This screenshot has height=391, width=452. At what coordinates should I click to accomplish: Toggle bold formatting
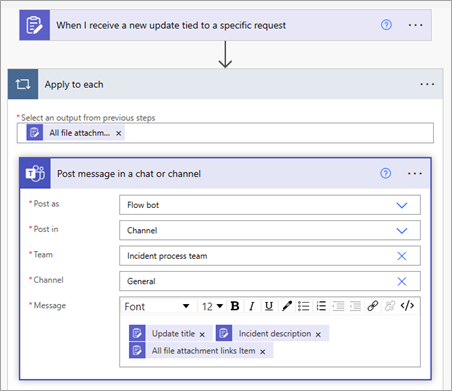pos(235,306)
